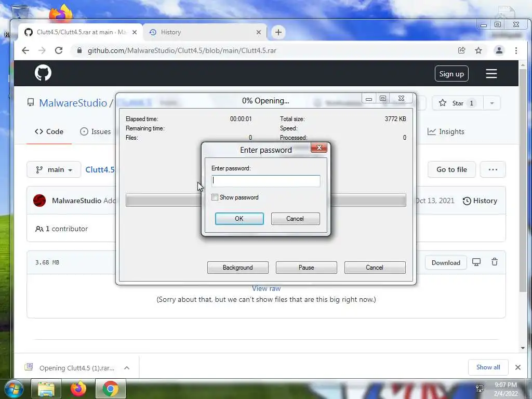
Task: Show all downloads
Action: (x=488, y=367)
